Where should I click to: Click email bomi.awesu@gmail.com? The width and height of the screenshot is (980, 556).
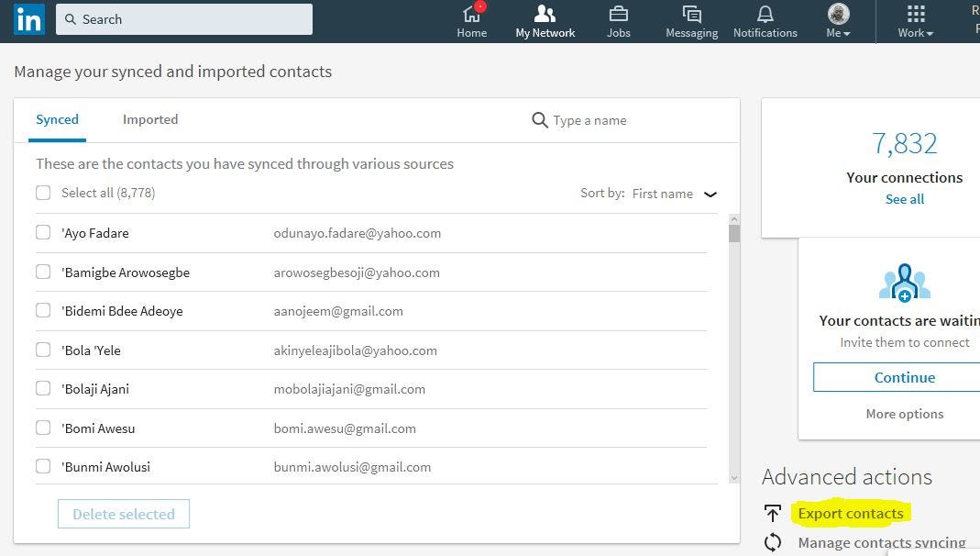tap(345, 428)
